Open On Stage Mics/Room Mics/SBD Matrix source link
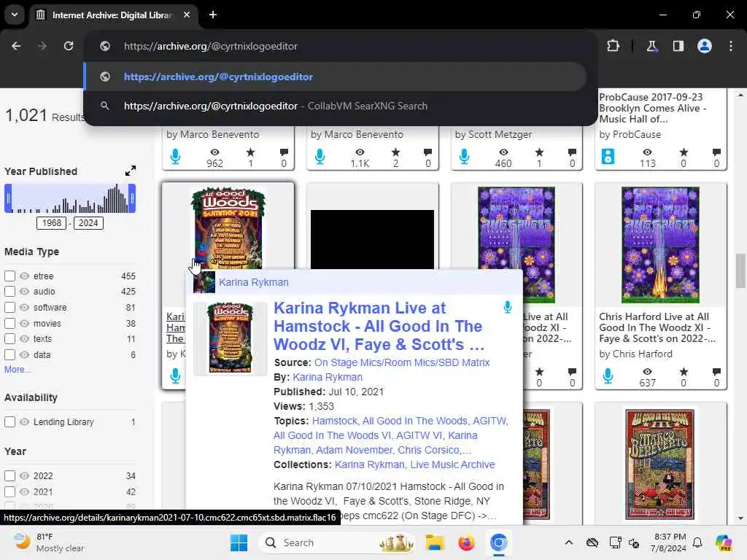This screenshot has width=747, height=560. [402, 362]
